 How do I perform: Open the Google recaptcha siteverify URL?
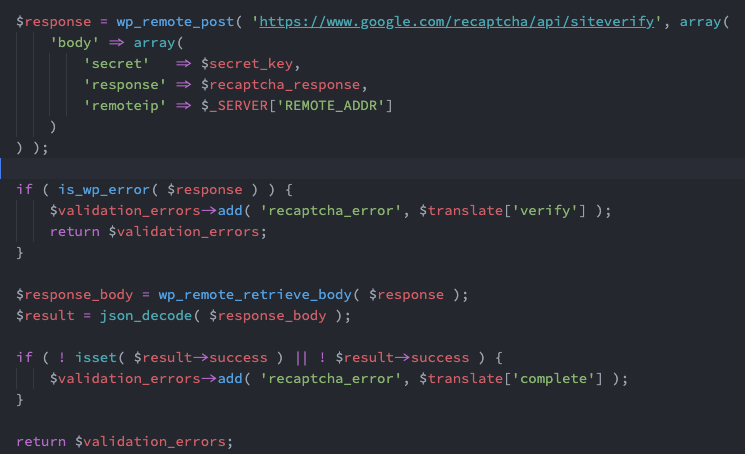468,22
